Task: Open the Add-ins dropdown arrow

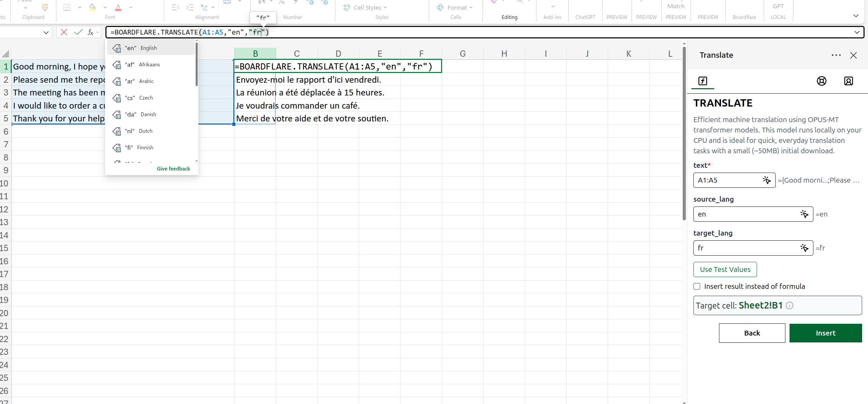Action: point(553,7)
